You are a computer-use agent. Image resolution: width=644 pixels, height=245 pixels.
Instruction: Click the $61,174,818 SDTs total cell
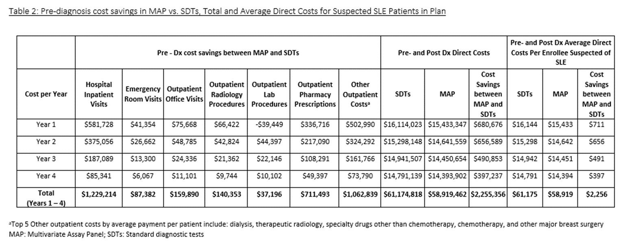(x=402, y=194)
